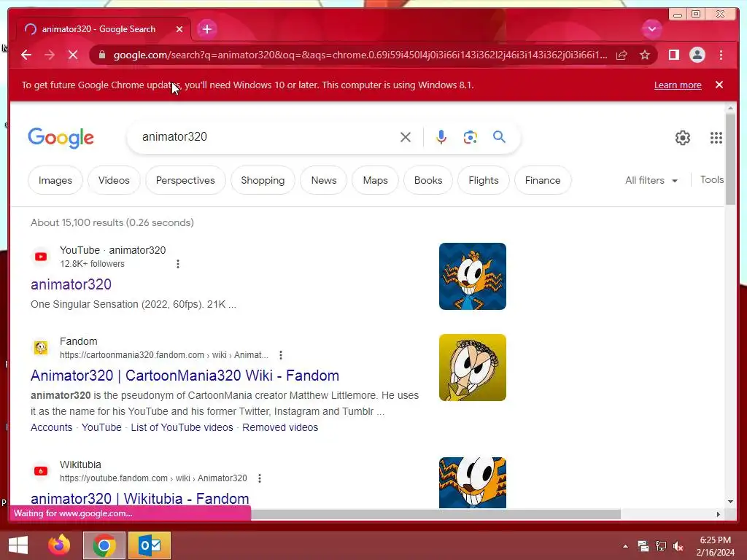
Task: Select the Flights filter chip
Action: point(483,181)
